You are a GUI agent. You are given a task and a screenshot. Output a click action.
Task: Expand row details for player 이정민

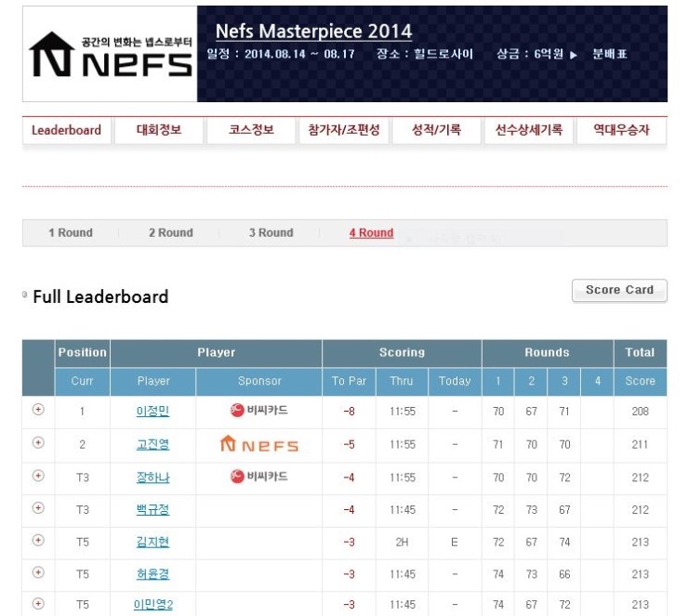(x=38, y=410)
